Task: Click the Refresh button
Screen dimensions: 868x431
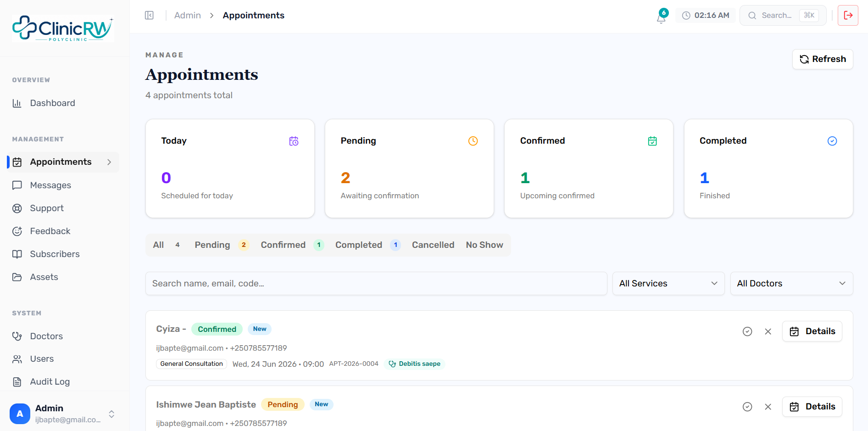Action: click(x=823, y=59)
